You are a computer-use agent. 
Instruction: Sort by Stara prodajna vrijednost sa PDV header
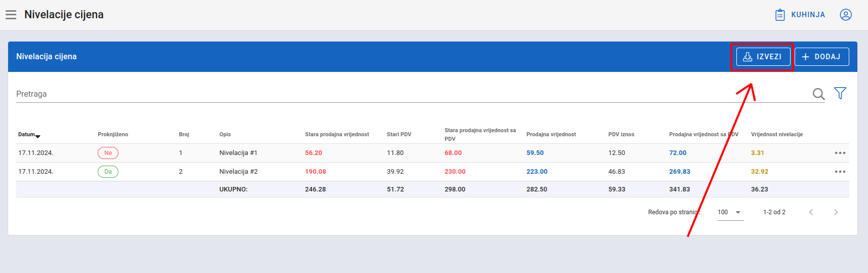pyautogui.click(x=480, y=134)
